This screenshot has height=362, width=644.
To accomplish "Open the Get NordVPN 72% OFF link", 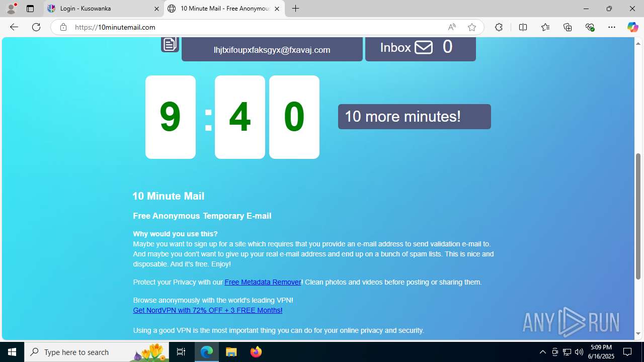I will click(207, 310).
